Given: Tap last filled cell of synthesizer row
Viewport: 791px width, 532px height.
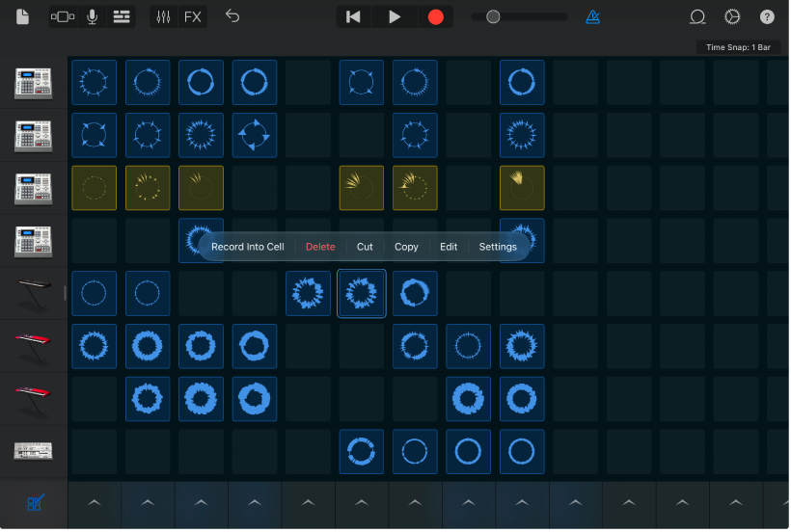Looking at the screenshot, I should pyautogui.click(x=522, y=451).
